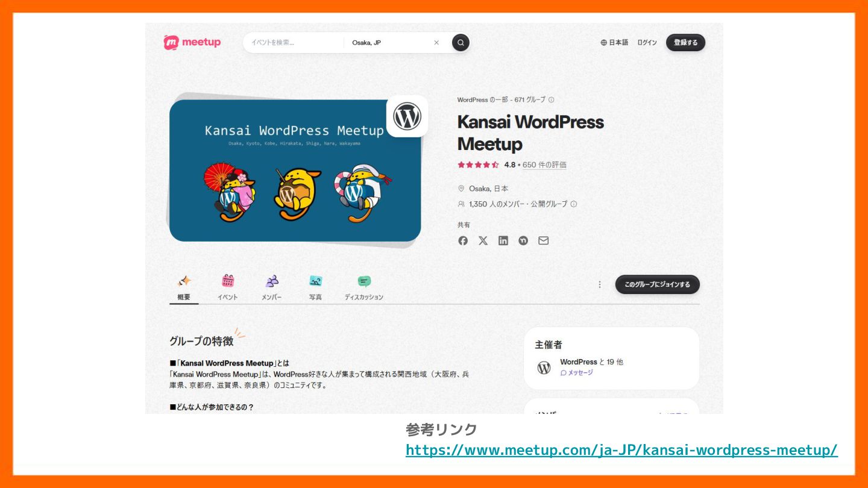Click the ログイン link
This screenshot has height=488, width=868.
click(x=647, y=43)
